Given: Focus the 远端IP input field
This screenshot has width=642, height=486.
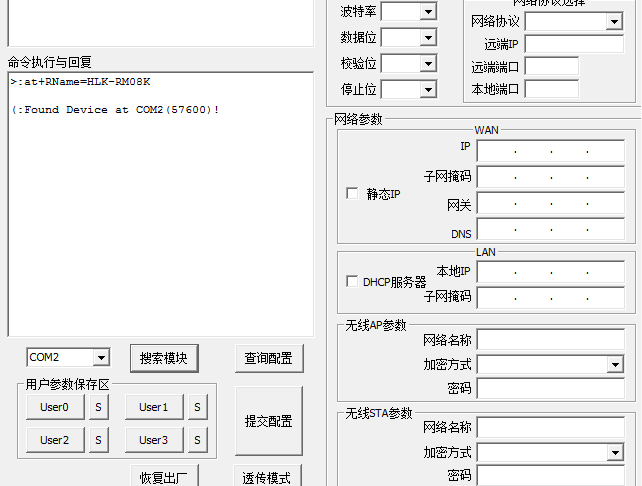Looking at the screenshot, I should tap(574, 44).
